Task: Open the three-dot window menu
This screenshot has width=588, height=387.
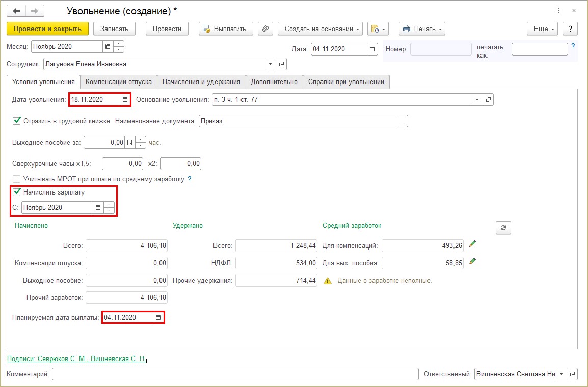Action: coord(559,11)
